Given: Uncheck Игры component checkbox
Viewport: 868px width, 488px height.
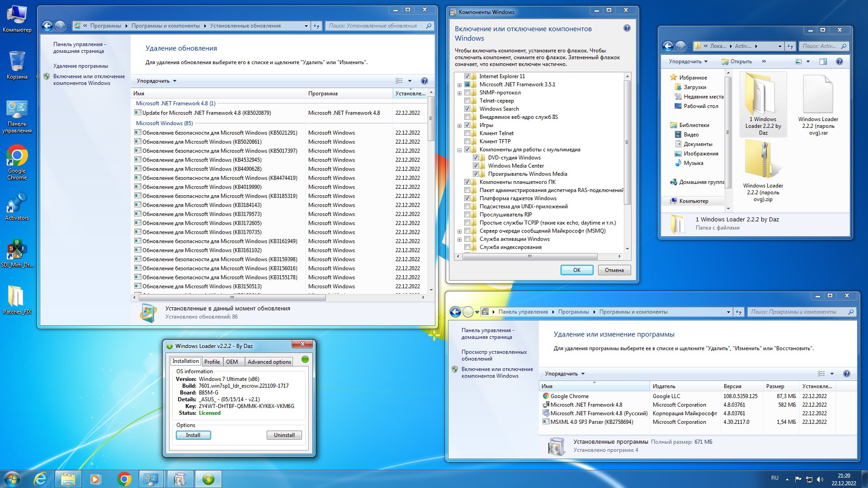Looking at the screenshot, I should click(x=467, y=125).
